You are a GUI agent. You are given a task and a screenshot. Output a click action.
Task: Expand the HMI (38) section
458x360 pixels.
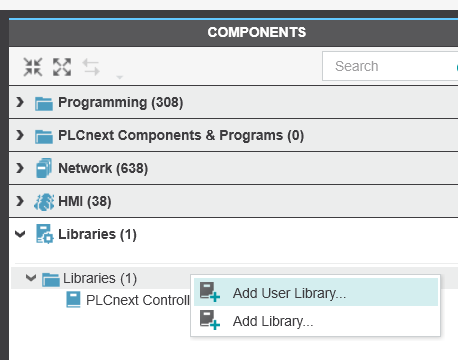20,201
